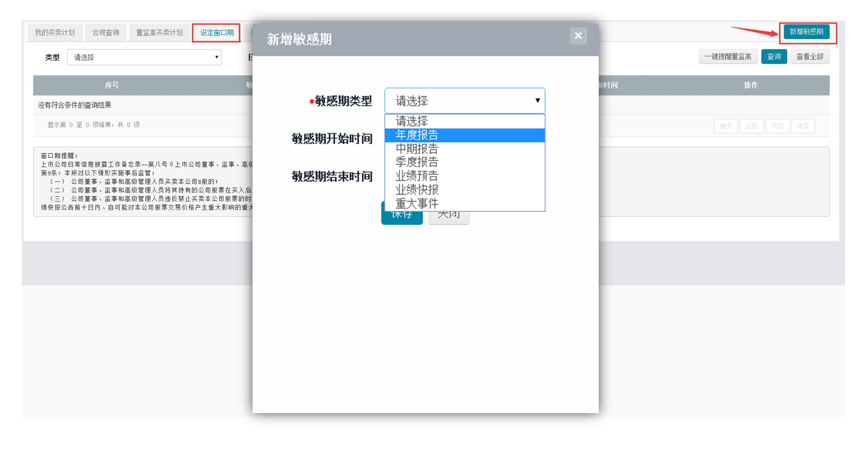
Task: Pick 季度报告 from the list
Action: pos(465,162)
